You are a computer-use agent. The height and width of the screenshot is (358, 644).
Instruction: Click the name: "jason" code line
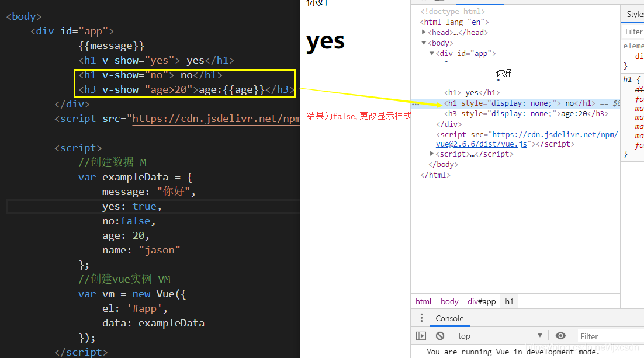tap(141, 250)
